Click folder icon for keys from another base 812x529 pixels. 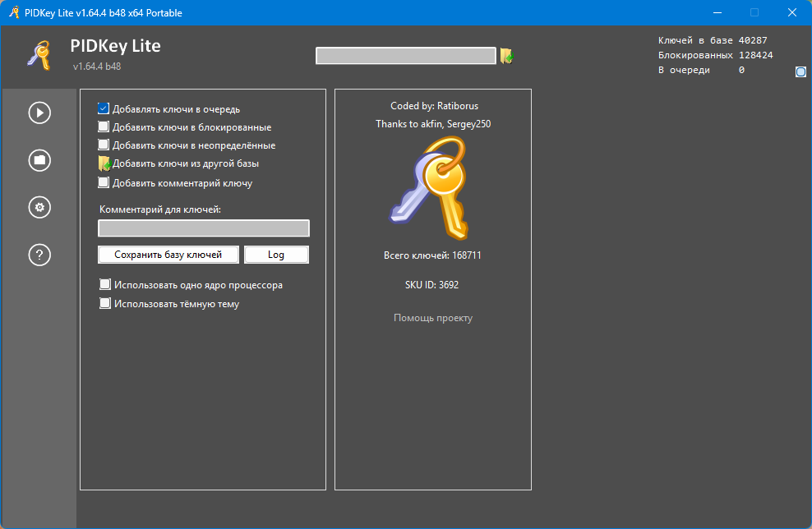[x=104, y=163]
